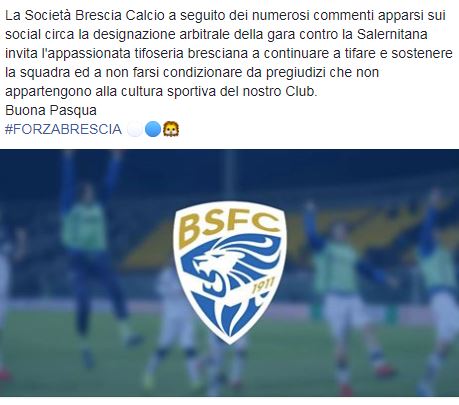Open the #FORZABRESCIA hashtag link
Screen dimensions: 459x405
(x=63, y=129)
